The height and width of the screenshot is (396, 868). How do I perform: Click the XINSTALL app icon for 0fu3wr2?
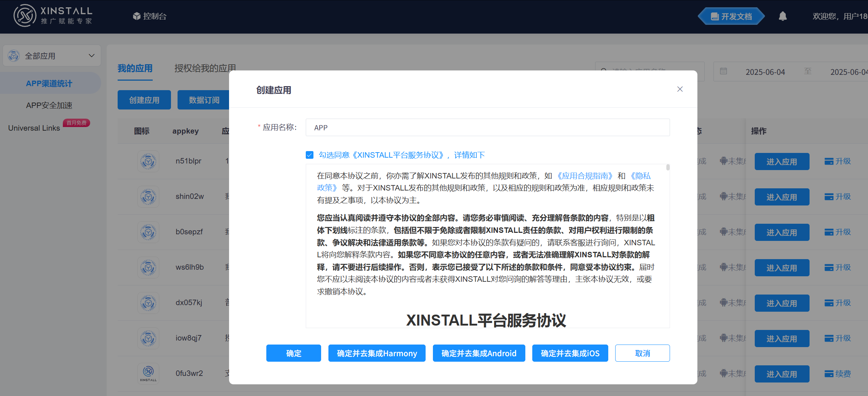coord(148,374)
